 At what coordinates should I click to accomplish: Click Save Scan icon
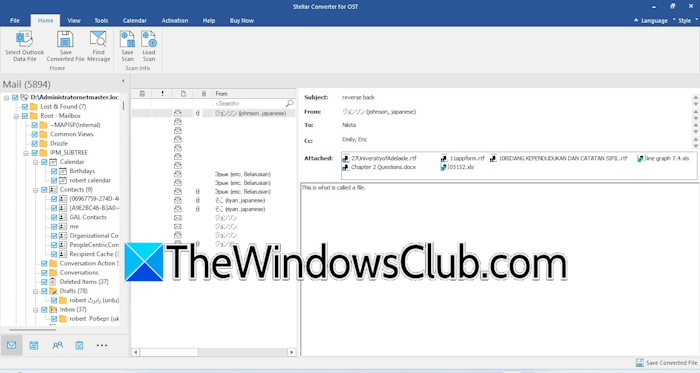[127, 40]
